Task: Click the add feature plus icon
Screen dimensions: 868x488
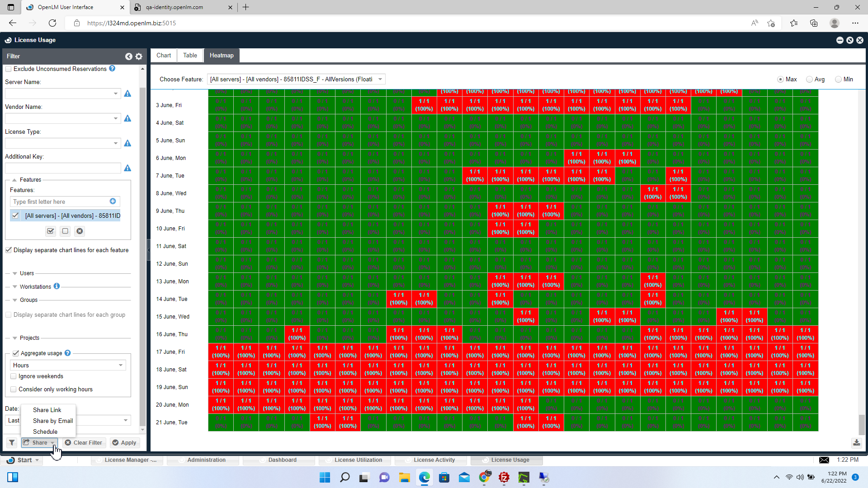Action: point(113,202)
